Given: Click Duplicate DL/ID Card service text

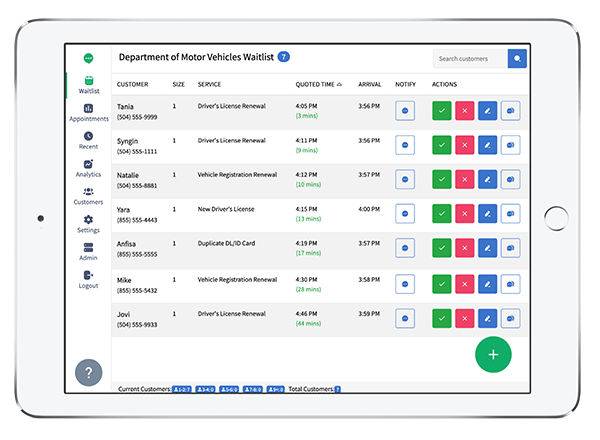Looking at the screenshot, I should point(226,243).
